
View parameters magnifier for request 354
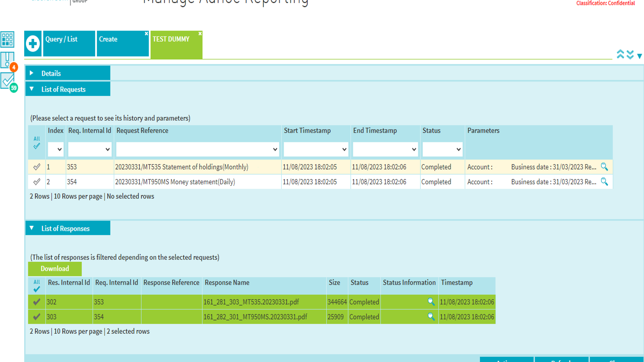pos(604,182)
